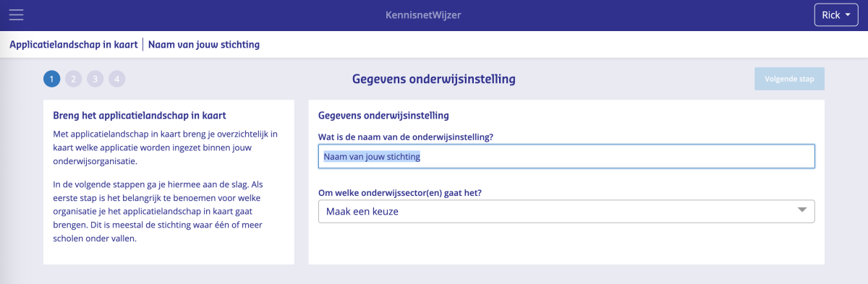Expand onderwijssector list via arrow icon

(801, 210)
